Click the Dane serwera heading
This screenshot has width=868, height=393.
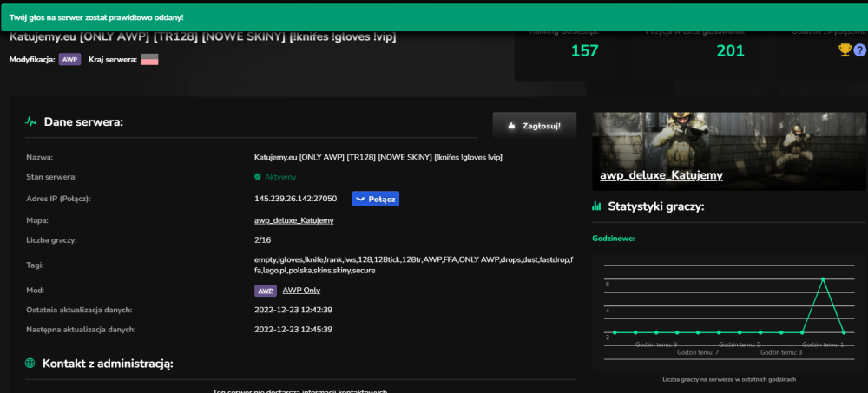click(x=83, y=121)
